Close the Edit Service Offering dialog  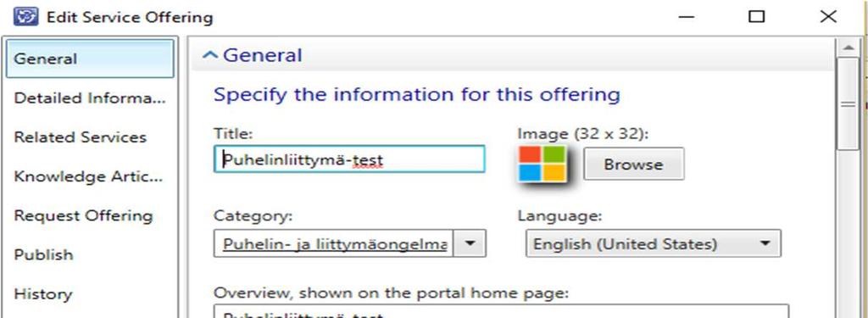point(828,17)
